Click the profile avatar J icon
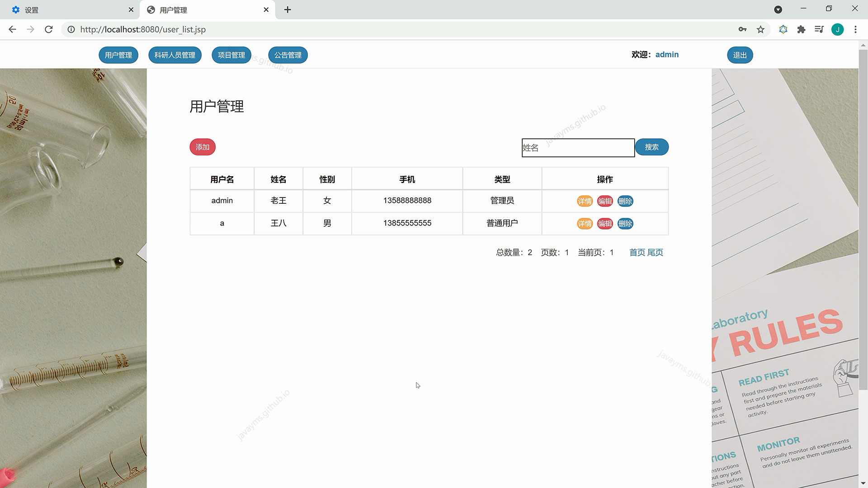Screen dimensions: 868x488 (x=837, y=29)
